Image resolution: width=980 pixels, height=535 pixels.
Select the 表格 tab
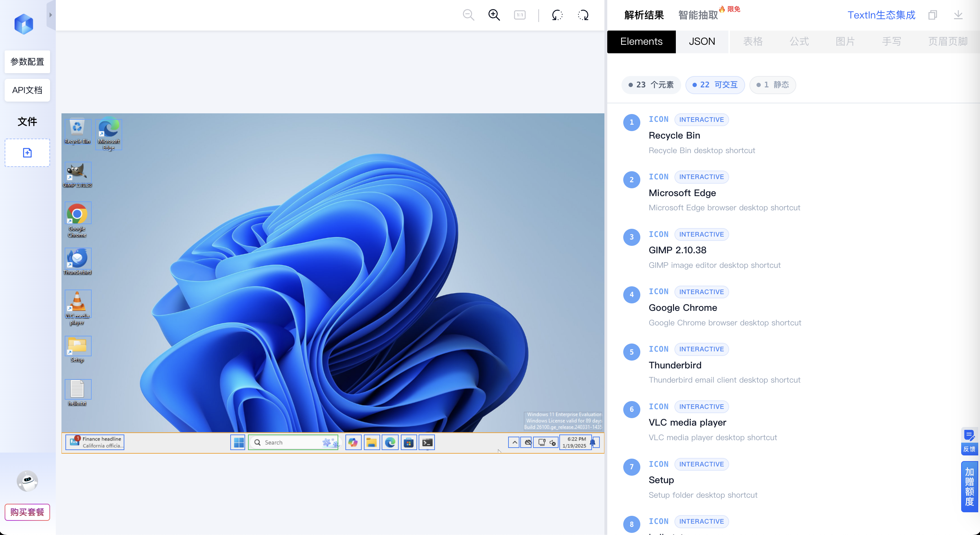pos(753,42)
